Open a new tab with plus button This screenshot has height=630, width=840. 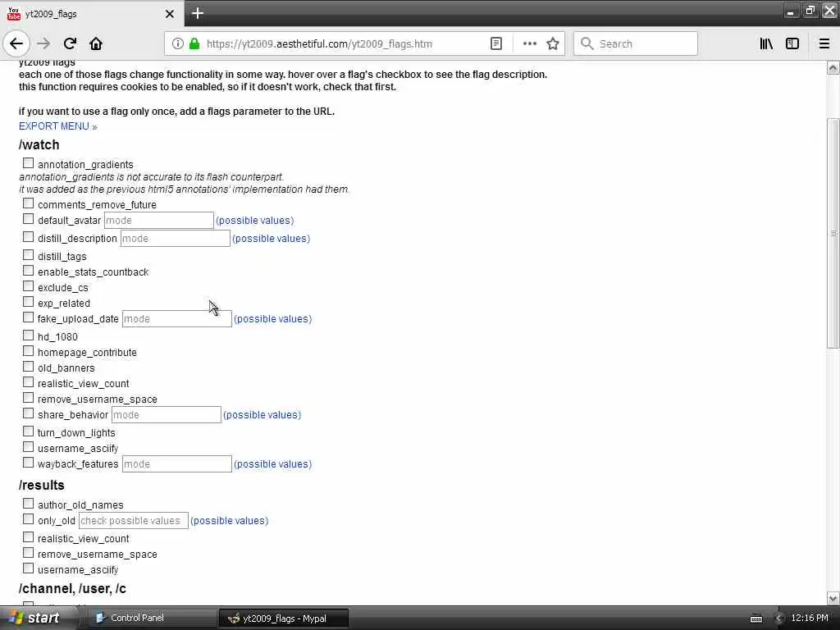pos(197,13)
